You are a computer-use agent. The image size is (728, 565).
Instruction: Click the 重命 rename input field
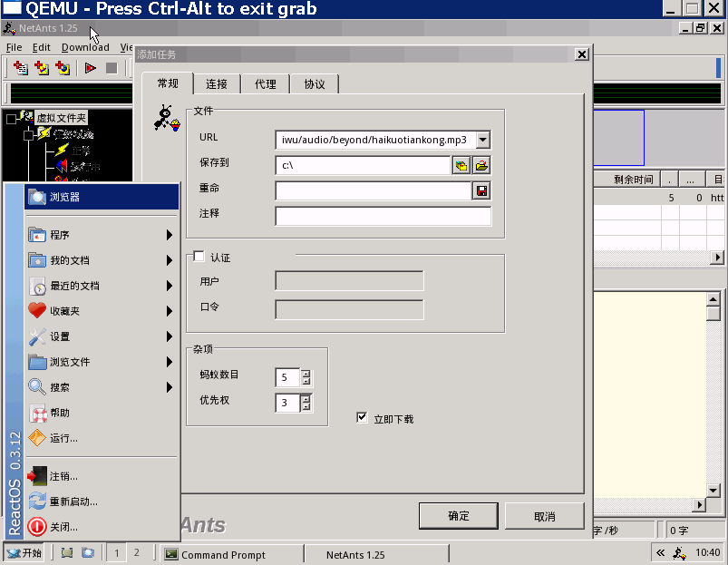pos(374,190)
